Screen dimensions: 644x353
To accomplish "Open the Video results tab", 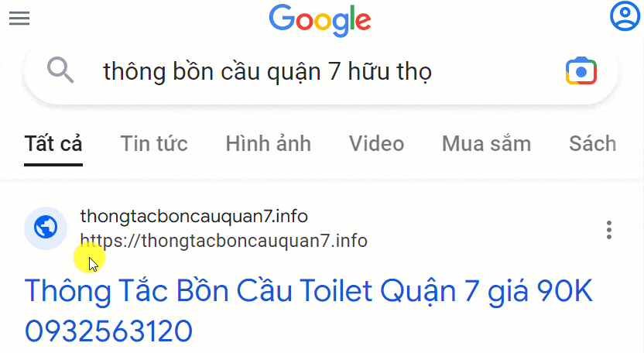I will tap(377, 144).
